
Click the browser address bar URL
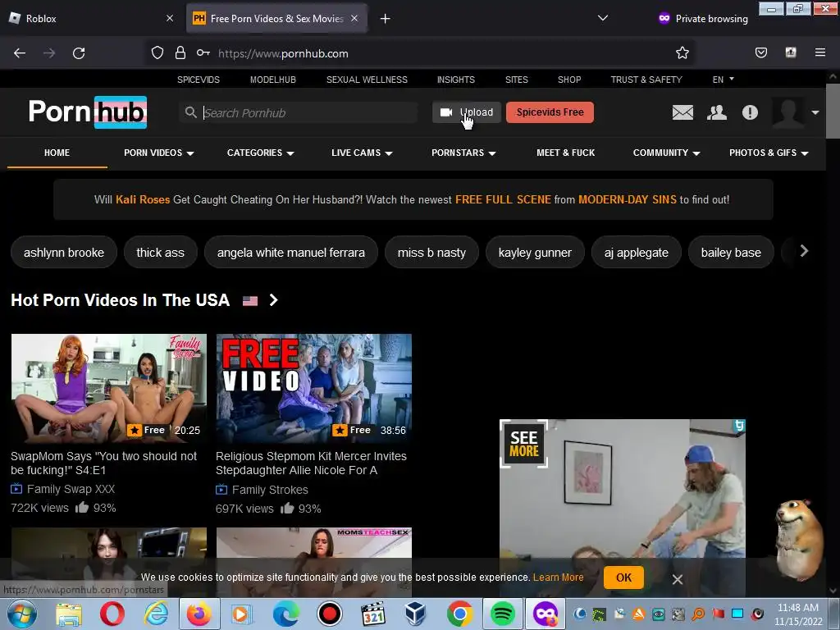point(283,53)
